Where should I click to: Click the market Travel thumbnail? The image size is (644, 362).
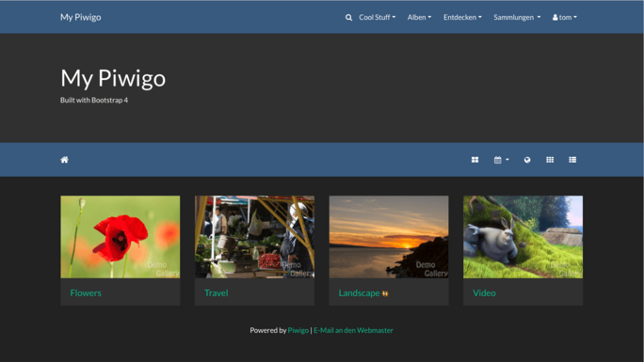(x=254, y=237)
